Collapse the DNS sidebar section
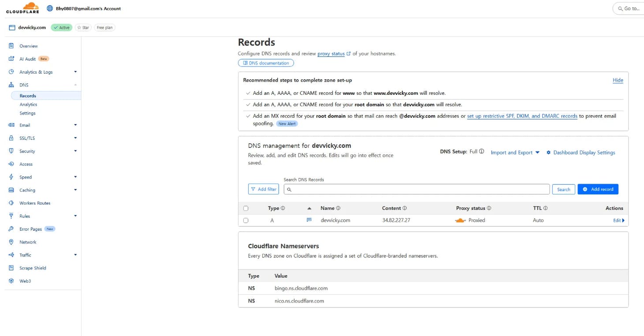The image size is (644, 336). click(x=75, y=85)
